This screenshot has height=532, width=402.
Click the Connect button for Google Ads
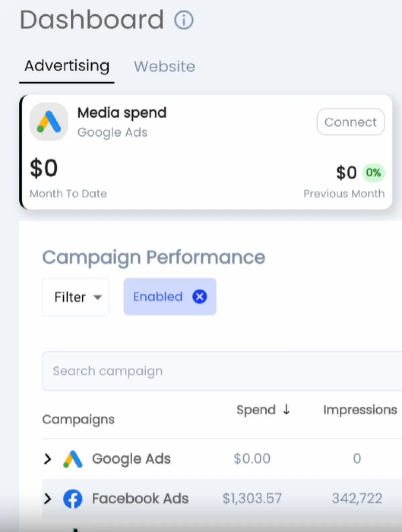coord(350,122)
